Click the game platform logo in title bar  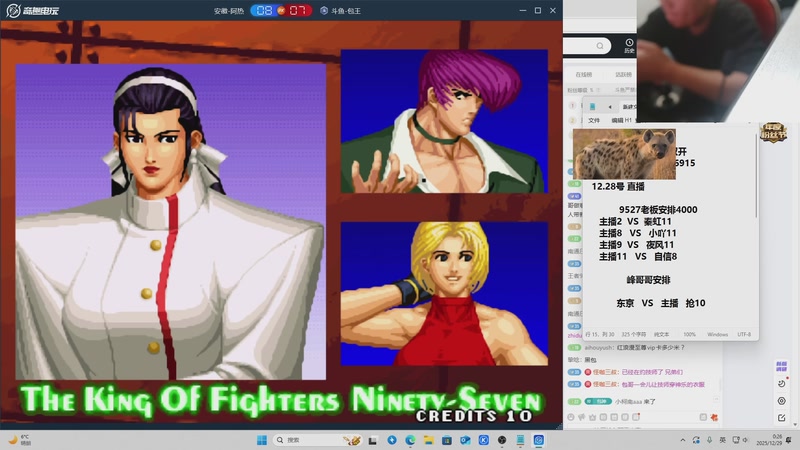[x=32, y=10]
